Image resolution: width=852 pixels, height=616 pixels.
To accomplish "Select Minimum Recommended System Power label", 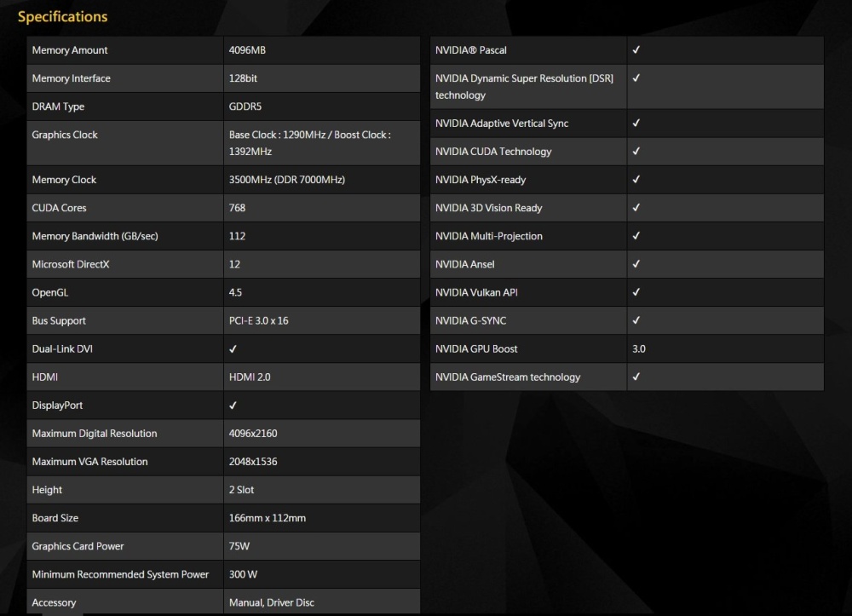I will 120,575.
